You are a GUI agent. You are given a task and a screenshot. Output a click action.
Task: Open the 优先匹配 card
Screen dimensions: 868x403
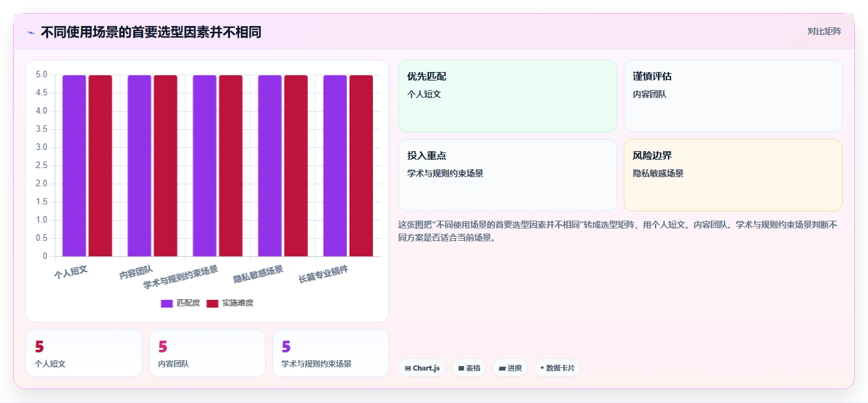pyautogui.click(x=507, y=96)
